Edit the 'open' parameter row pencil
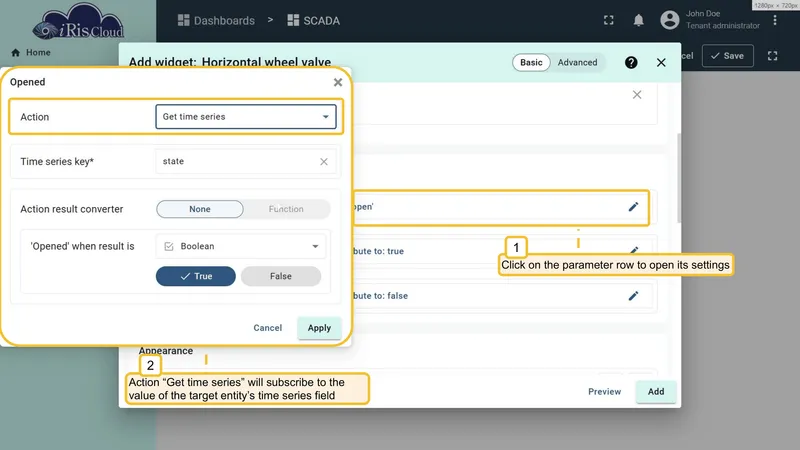Viewport: 800px width, 450px height. [633, 207]
